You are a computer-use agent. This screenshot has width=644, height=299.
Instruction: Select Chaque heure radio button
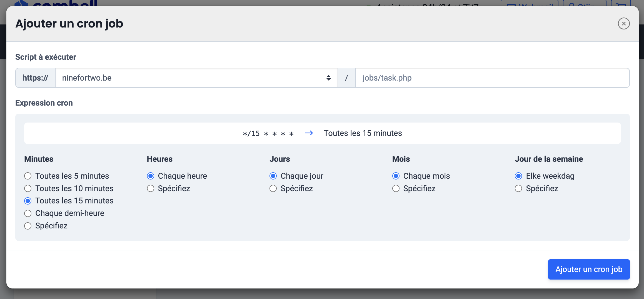tap(151, 176)
